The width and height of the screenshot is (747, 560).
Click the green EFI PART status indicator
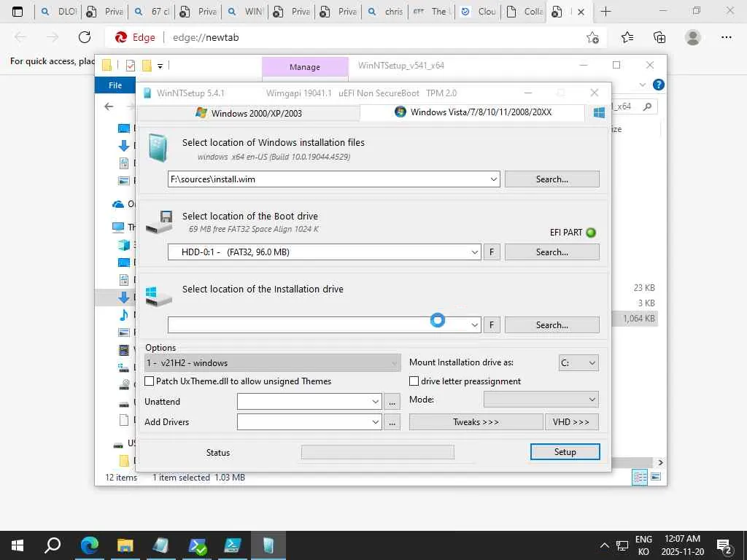[591, 233]
